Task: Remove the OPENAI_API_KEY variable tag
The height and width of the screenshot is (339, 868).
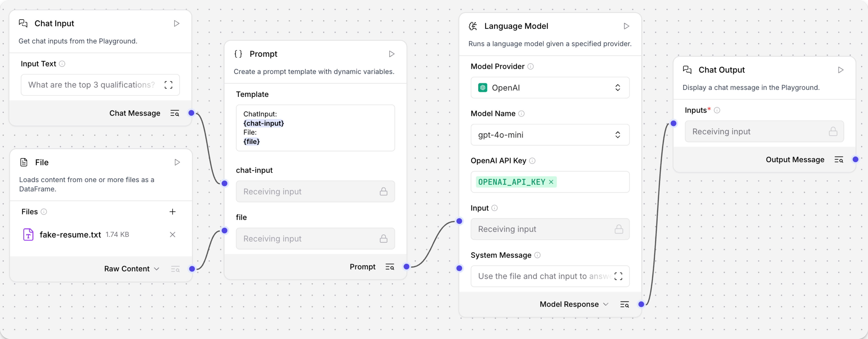Action: 551,182
